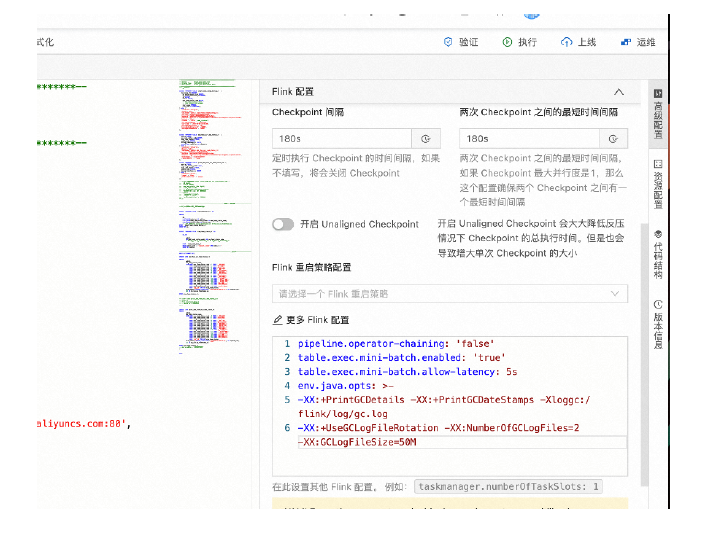The image size is (703, 548).
Task: Click the code minimap preview
Action: [x=215, y=217]
